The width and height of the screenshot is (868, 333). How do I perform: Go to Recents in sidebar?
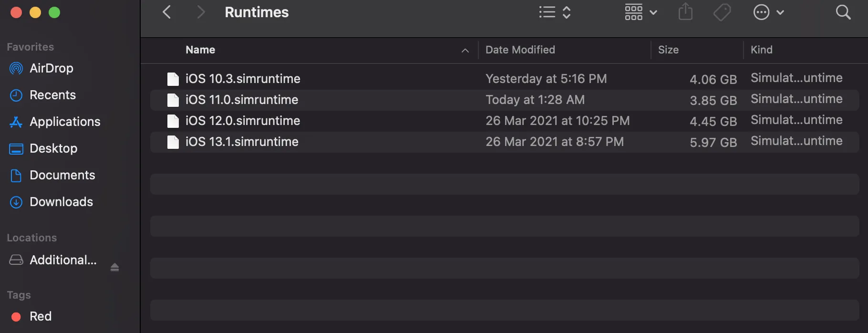[52, 95]
